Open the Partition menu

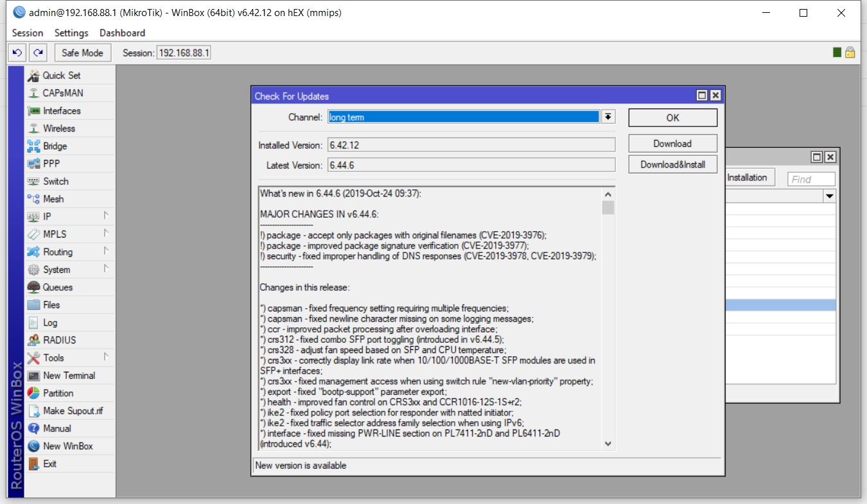(69, 393)
